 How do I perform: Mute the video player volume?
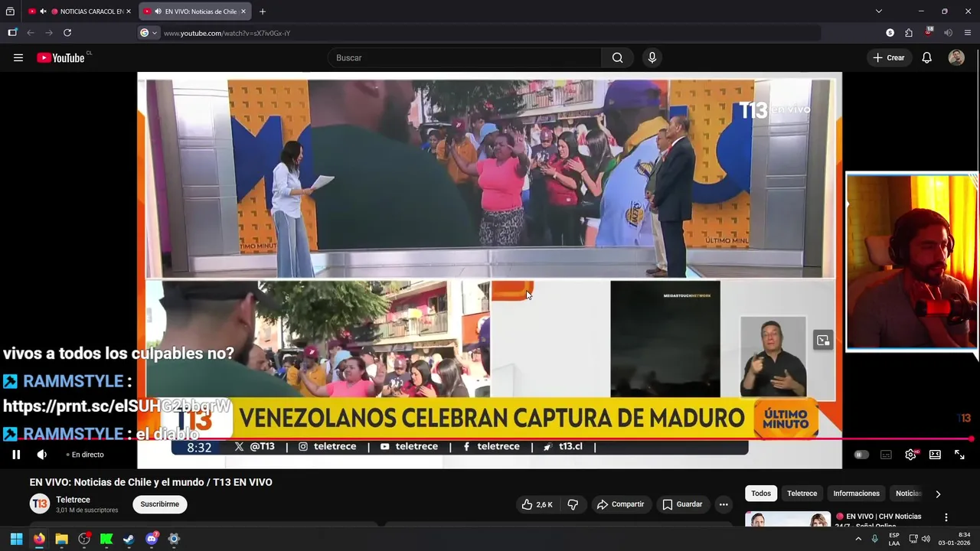pos(42,455)
